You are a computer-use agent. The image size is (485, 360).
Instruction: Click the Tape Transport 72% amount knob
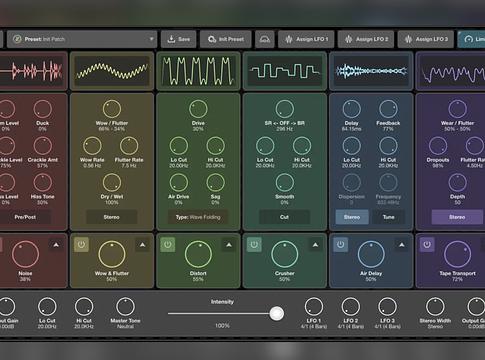(457, 254)
